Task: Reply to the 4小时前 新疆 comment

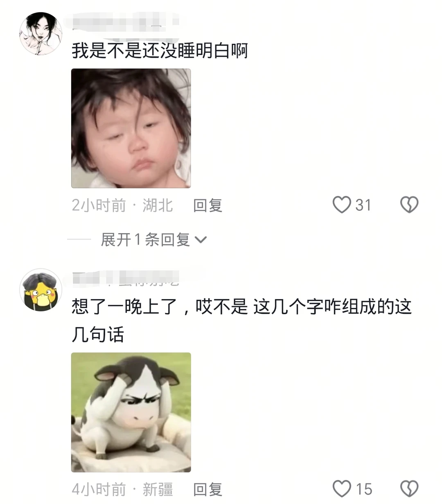Action: coord(207,489)
